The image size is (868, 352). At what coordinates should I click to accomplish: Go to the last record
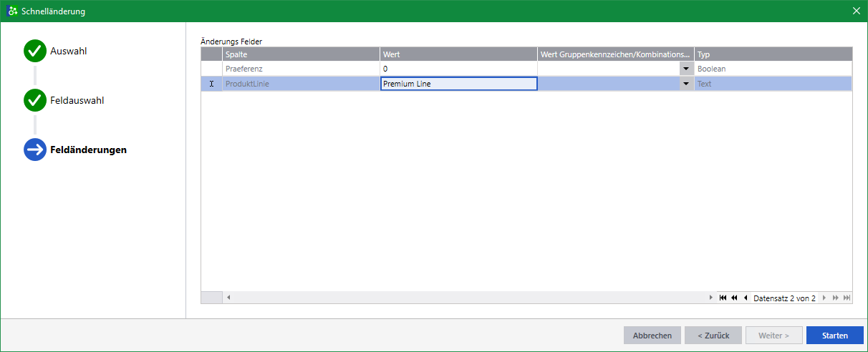point(847,298)
